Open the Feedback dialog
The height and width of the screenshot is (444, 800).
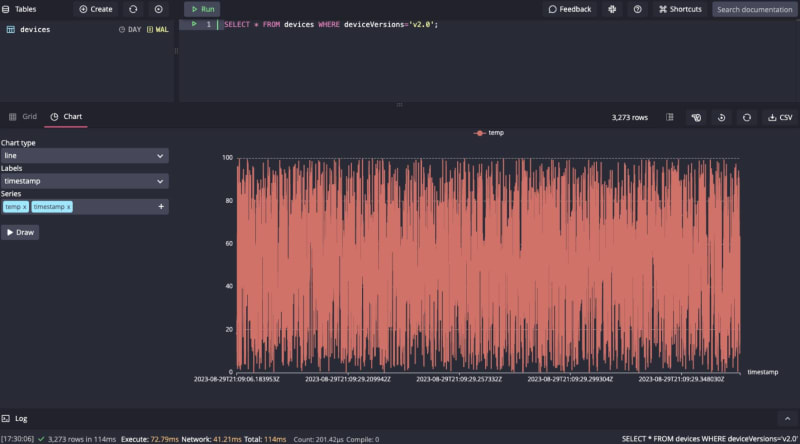pos(570,9)
